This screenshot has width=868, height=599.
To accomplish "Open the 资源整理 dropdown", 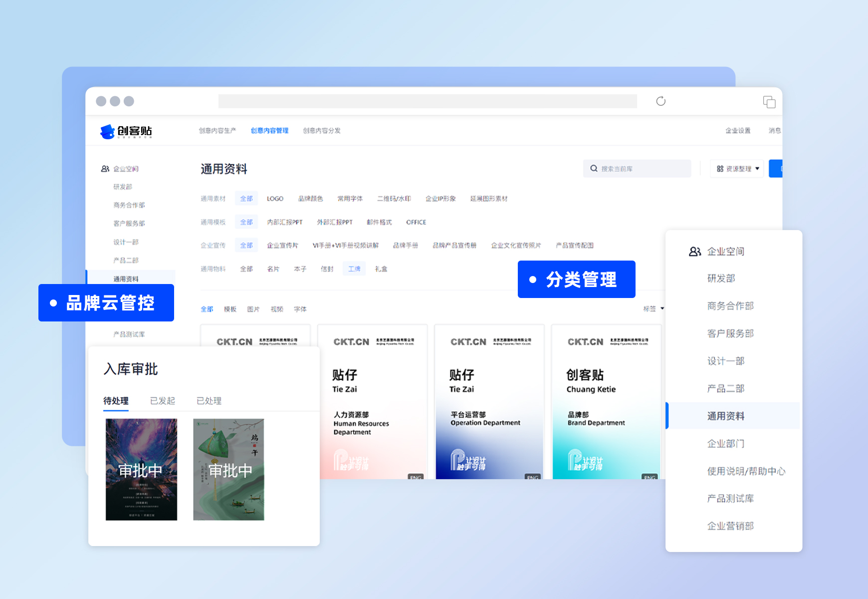I will coord(737,169).
